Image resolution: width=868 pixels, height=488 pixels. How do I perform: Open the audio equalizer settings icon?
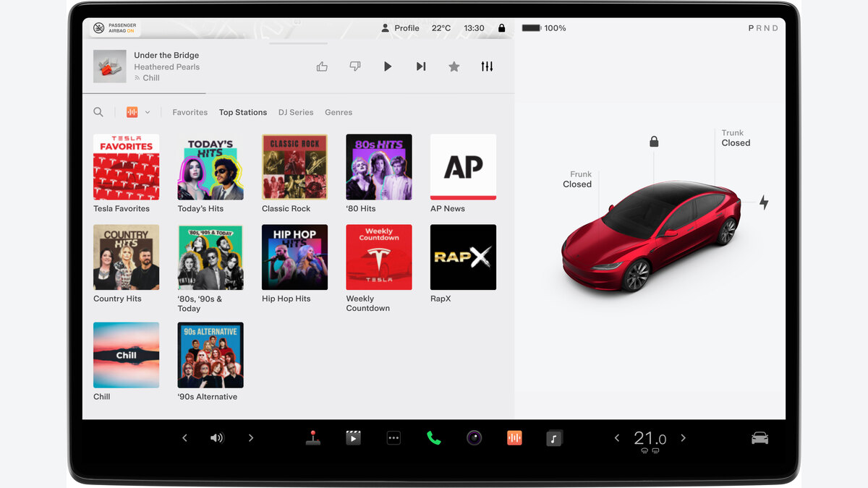[x=487, y=67]
